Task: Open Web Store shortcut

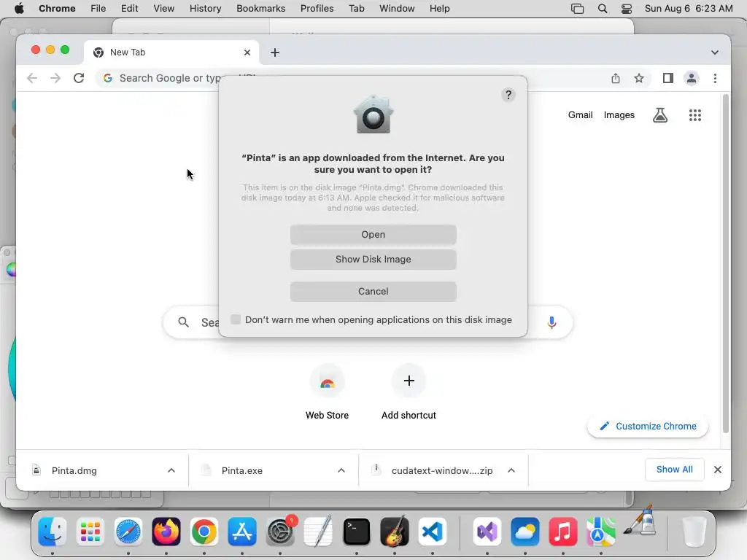Action: tap(327, 392)
